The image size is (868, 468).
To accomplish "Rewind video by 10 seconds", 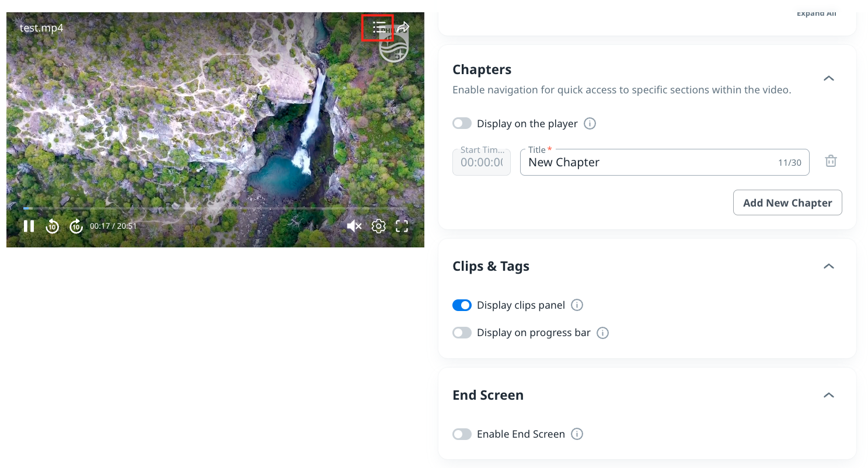I will pos(53,226).
